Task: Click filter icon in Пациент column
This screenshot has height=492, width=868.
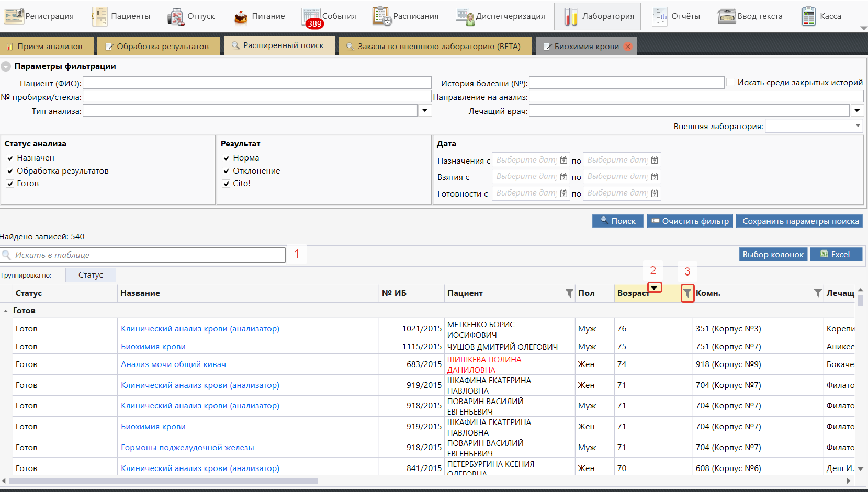Action: (569, 293)
